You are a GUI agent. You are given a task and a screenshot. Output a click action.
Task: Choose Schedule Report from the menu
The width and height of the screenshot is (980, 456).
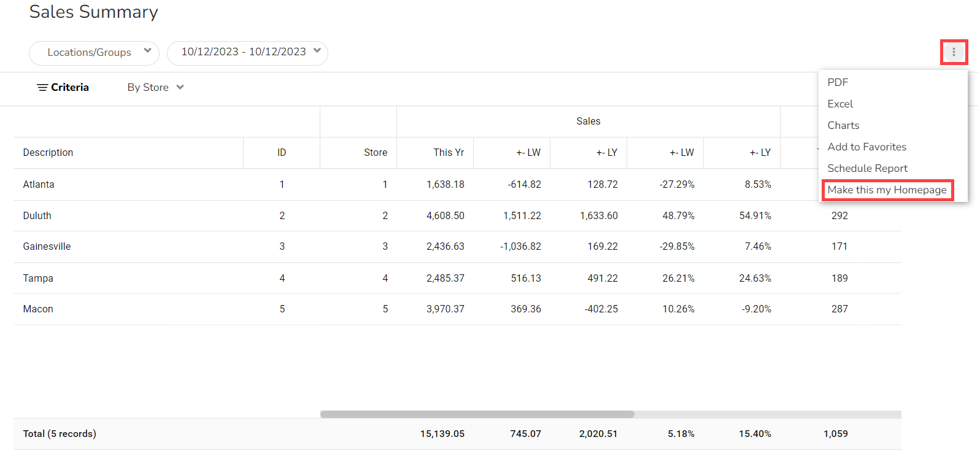[867, 168]
